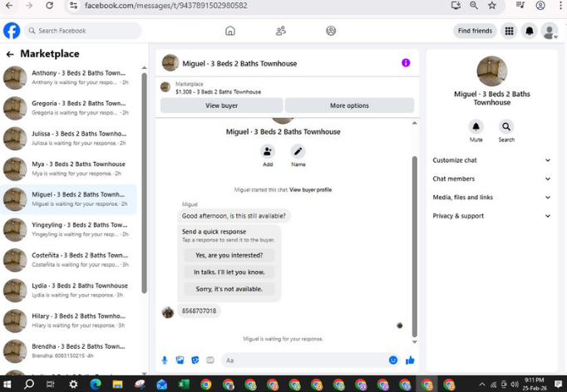Search in conversation with magnifier icon
Viewport: 567px width, 392px height.
[506, 127]
